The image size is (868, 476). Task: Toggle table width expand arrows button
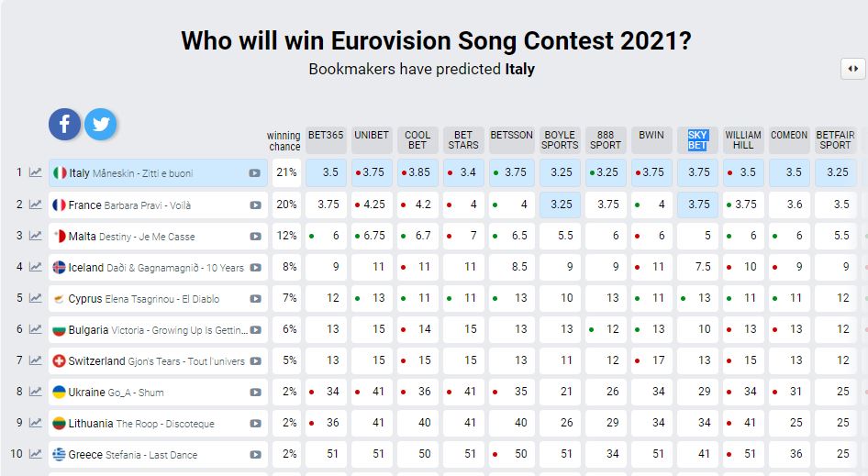(x=852, y=69)
